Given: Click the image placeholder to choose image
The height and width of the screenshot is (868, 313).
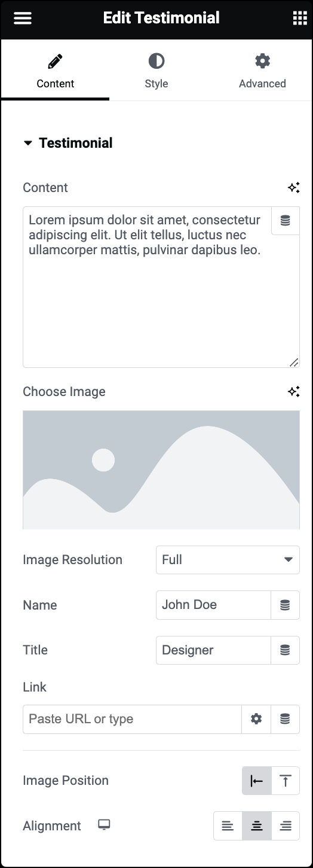Looking at the screenshot, I should 161,470.
